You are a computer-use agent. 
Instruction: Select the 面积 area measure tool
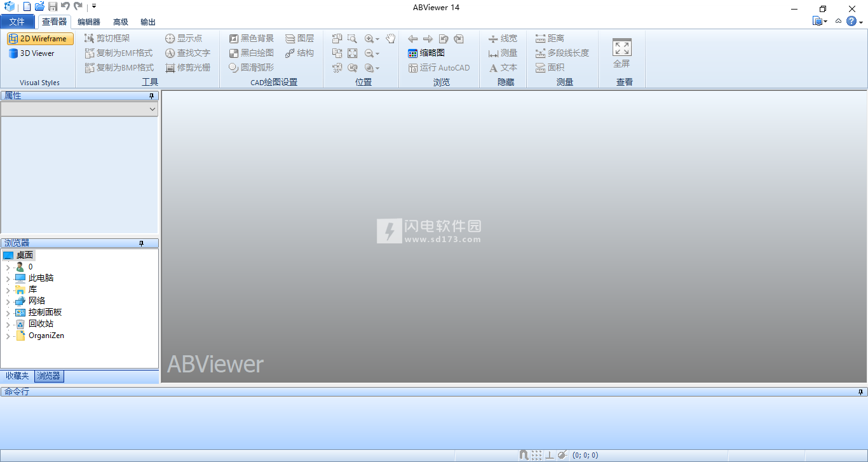coord(550,67)
